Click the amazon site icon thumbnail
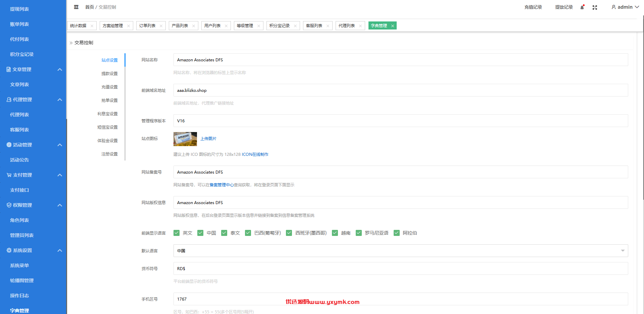This screenshot has height=314, width=644. point(185,139)
